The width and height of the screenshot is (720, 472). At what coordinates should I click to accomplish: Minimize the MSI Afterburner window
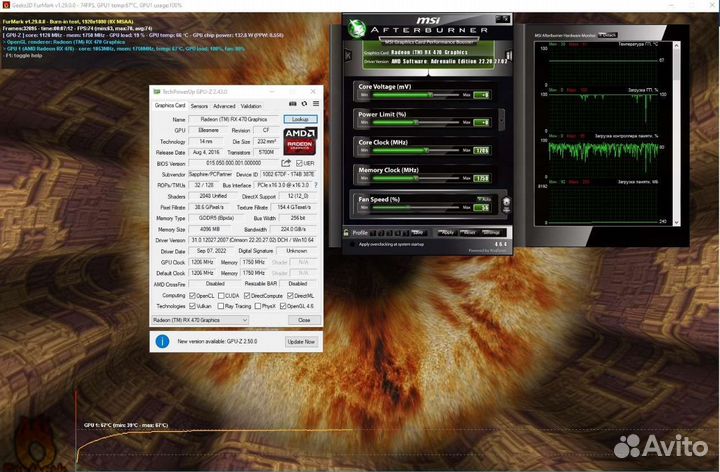click(x=499, y=19)
